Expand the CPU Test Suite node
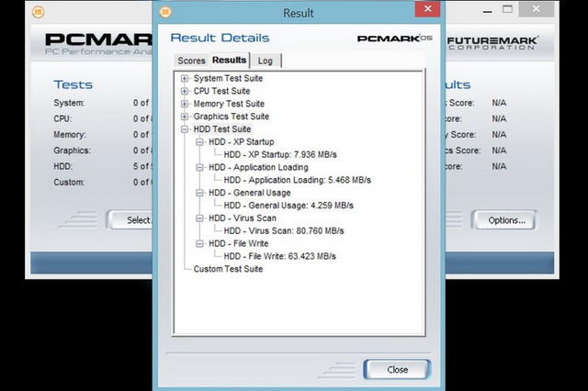Viewport: 588px width, 391px height. coord(184,91)
